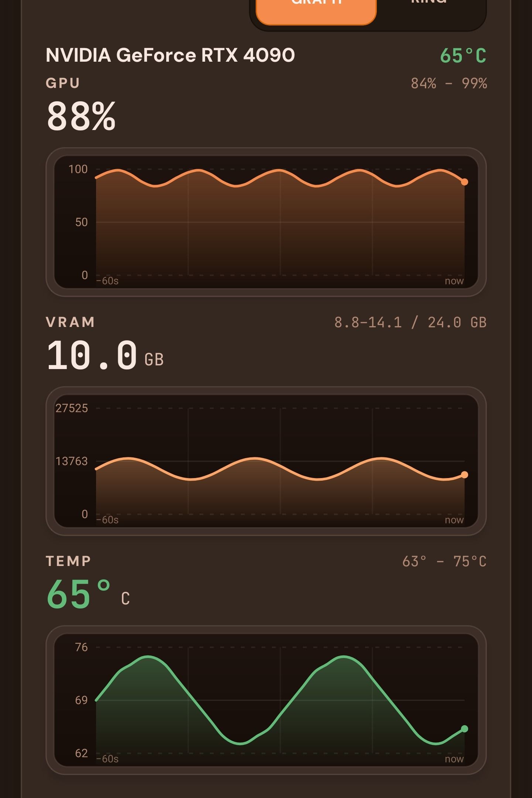This screenshot has height=798, width=532.
Task: Click the VRAM usage history graph
Action: [x=266, y=461]
